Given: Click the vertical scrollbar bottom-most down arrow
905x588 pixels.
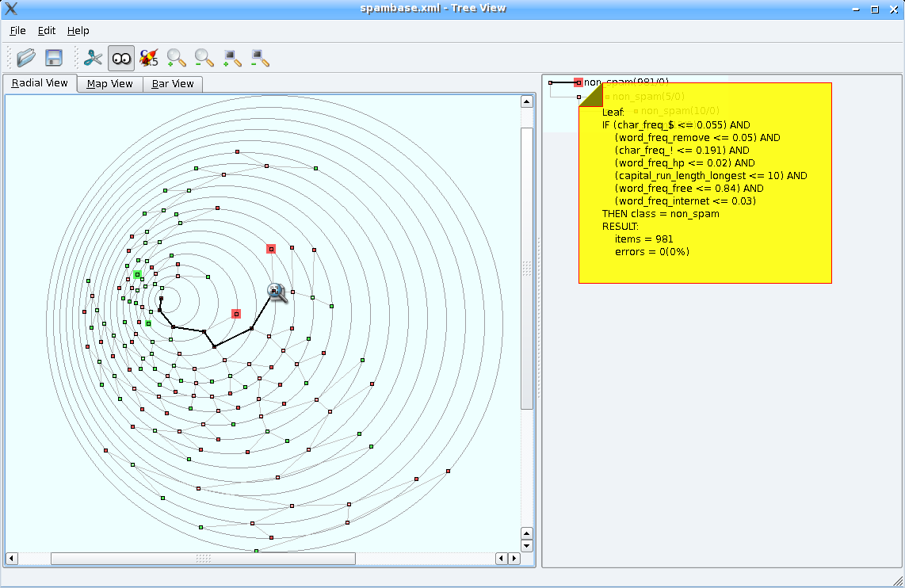Looking at the screenshot, I should [x=526, y=546].
